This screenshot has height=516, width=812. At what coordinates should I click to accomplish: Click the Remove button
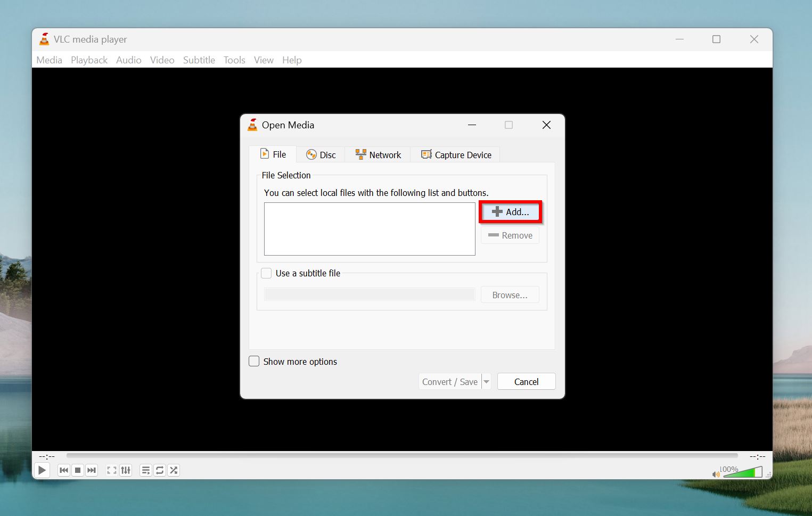(510, 235)
